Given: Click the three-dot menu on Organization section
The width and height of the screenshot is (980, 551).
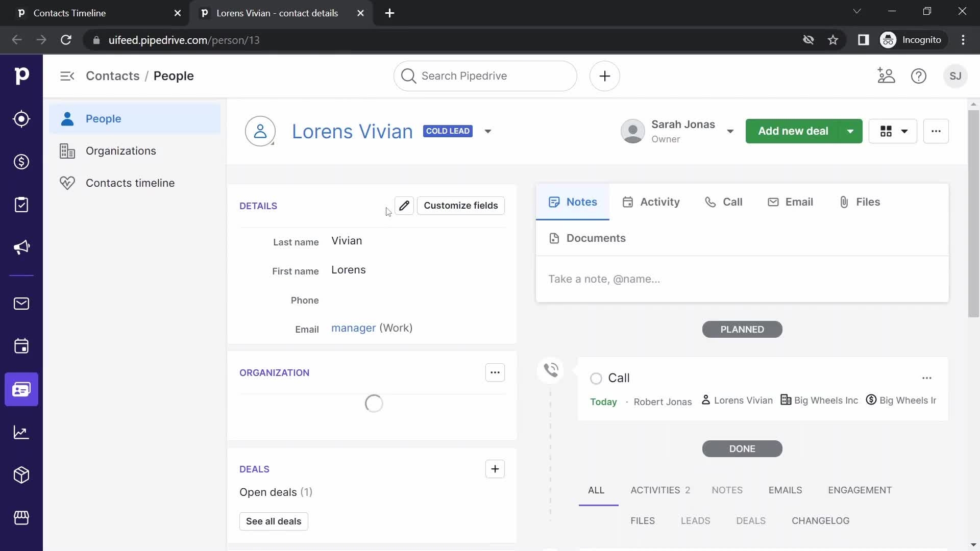Looking at the screenshot, I should 495,372.
